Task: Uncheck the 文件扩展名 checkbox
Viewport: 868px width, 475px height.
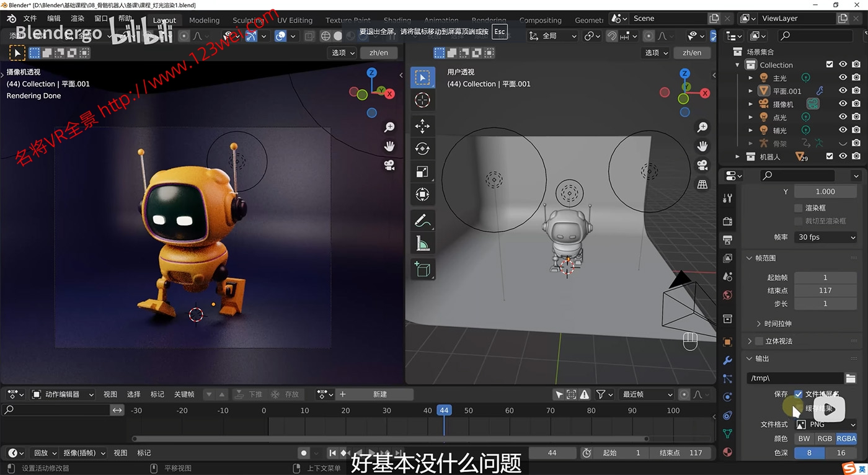Action: tap(799, 394)
